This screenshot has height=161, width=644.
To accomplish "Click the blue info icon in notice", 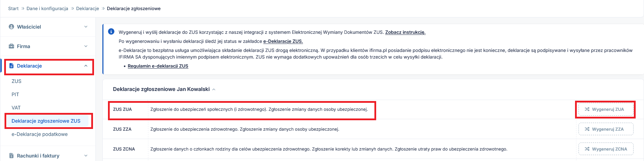I will point(111,32).
